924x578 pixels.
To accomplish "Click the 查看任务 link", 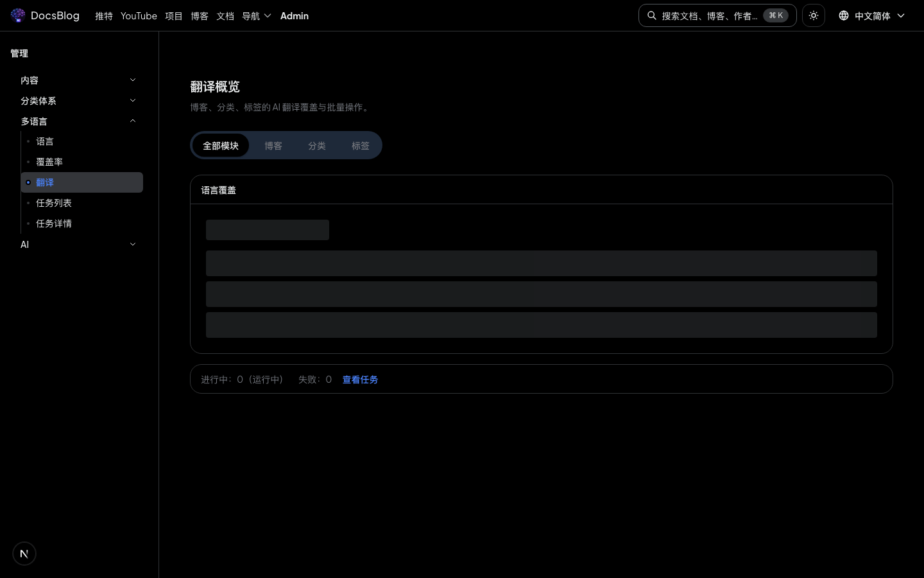I will (x=360, y=380).
